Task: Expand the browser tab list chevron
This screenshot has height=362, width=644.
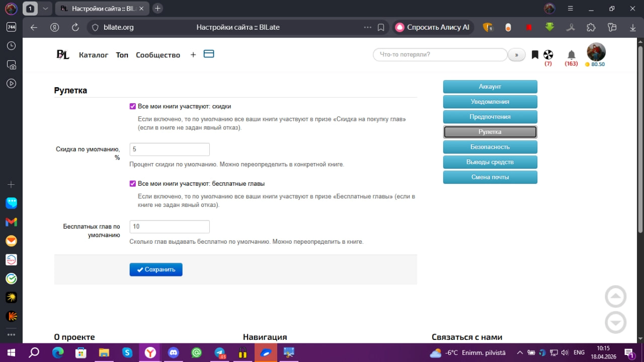Action: (45, 9)
